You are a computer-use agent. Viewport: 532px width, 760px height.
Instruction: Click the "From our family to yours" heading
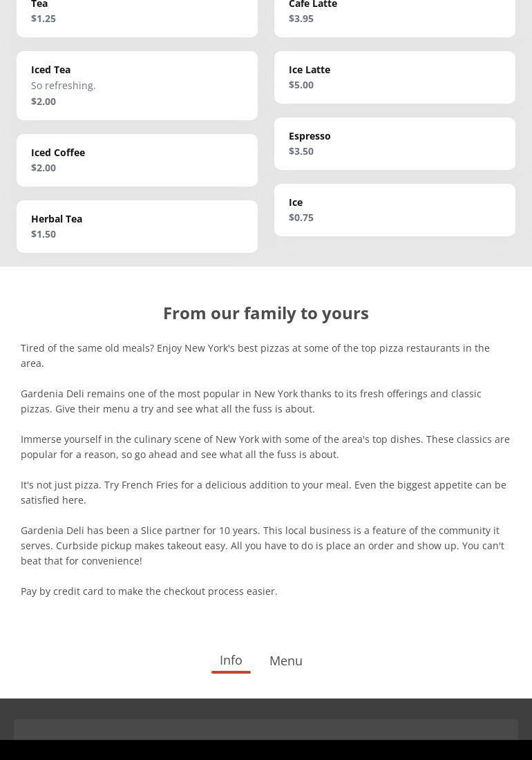[x=266, y=313]
